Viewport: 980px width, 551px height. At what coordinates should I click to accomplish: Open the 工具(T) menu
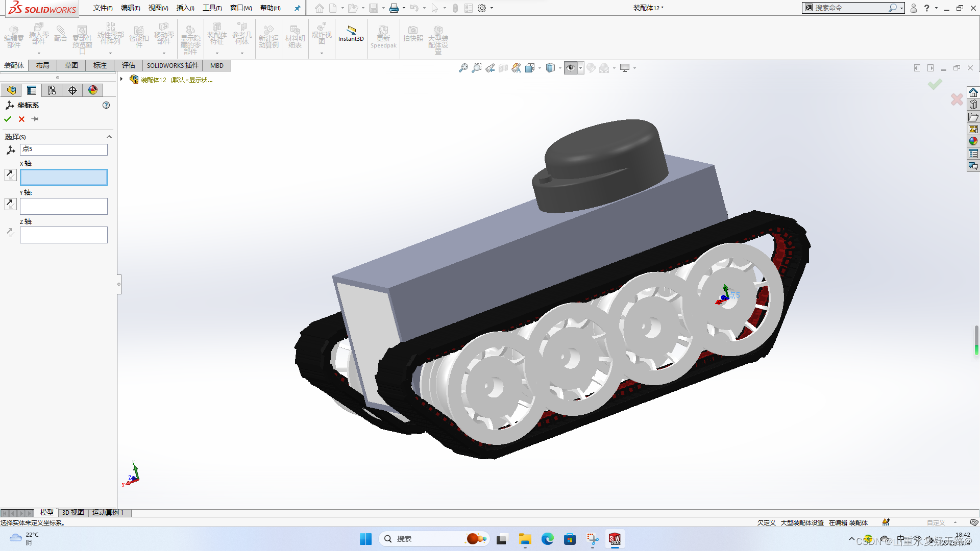pyautogui.click(x=212, y=8)
